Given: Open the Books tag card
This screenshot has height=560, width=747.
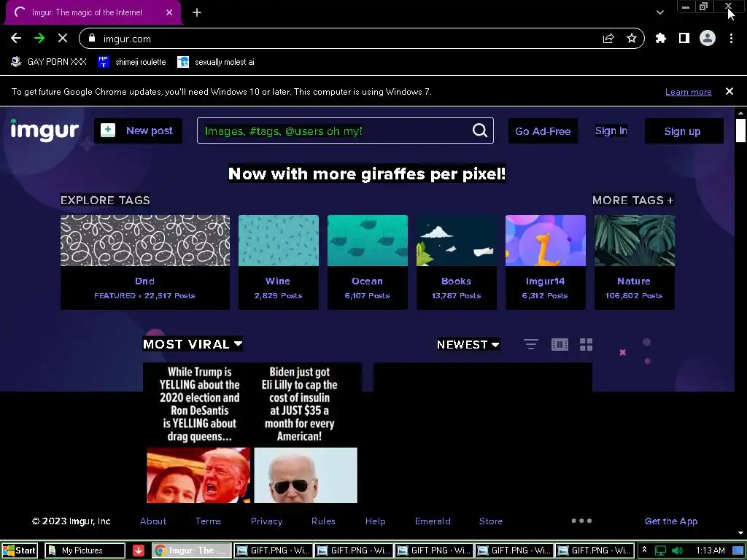Looking at the screenshot, I should pos(457,262).
